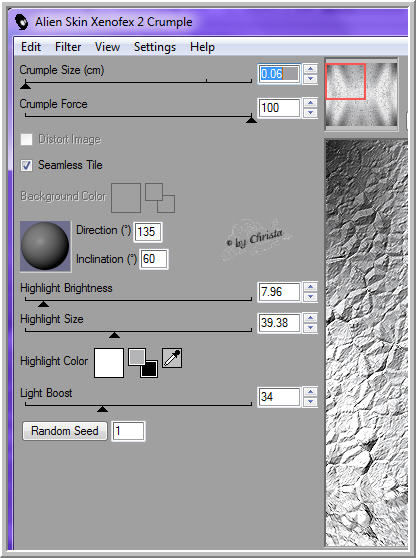This screenshot has width=416, height=558.
Task: Click the lighting direction sphere
Action: point(45,246)
